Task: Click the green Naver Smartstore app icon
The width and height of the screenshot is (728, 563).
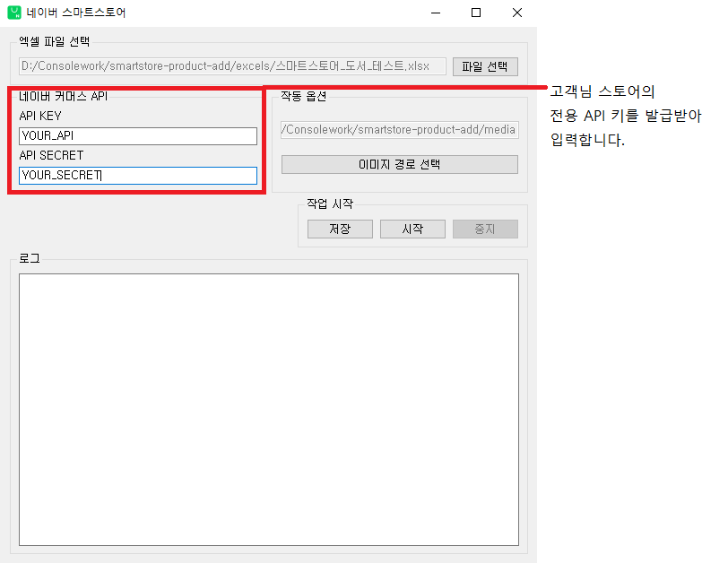Action: 13,13
